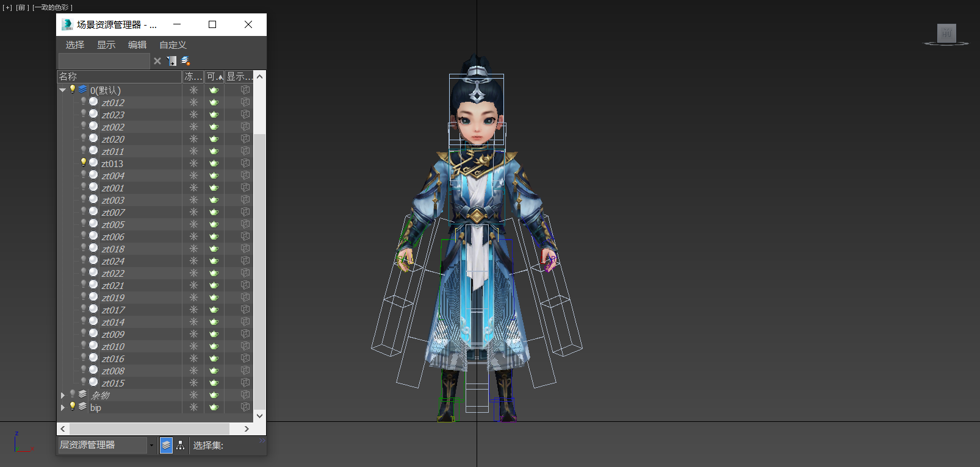Select the zt014 object row
The height and width of the screenshot is (467, 980).
(156, 322)
